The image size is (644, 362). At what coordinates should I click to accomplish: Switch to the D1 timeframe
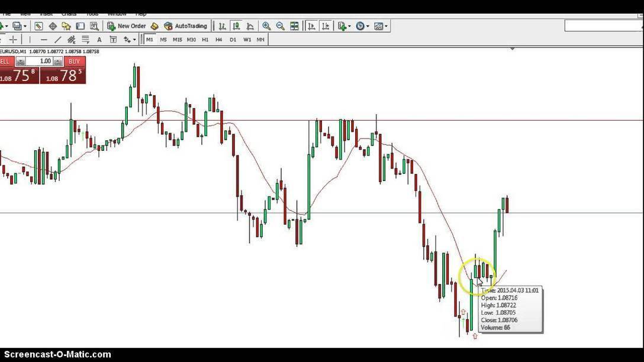233,40
